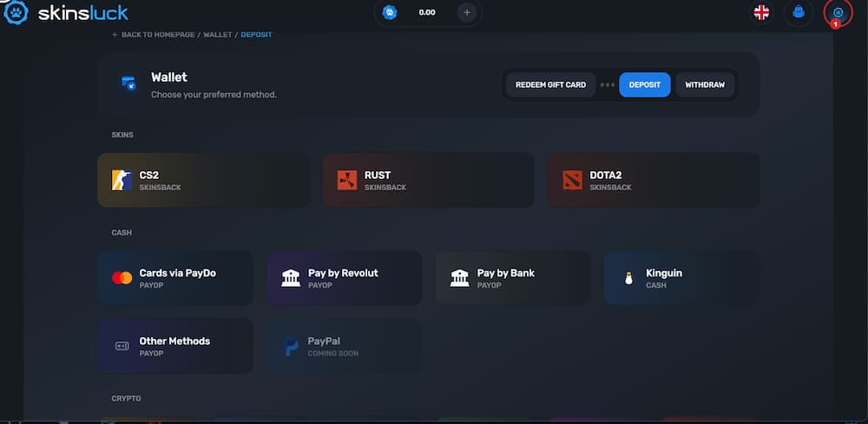Image resolution: width=868 pixels, height=424 pixels.
Task: Expand Other Methods payment options
Action: click(x=175, y=346)
